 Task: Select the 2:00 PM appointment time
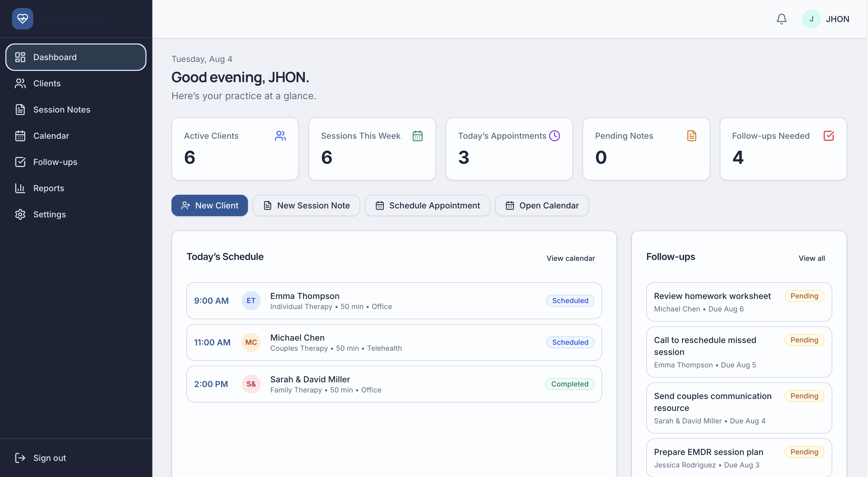(211, 384)
